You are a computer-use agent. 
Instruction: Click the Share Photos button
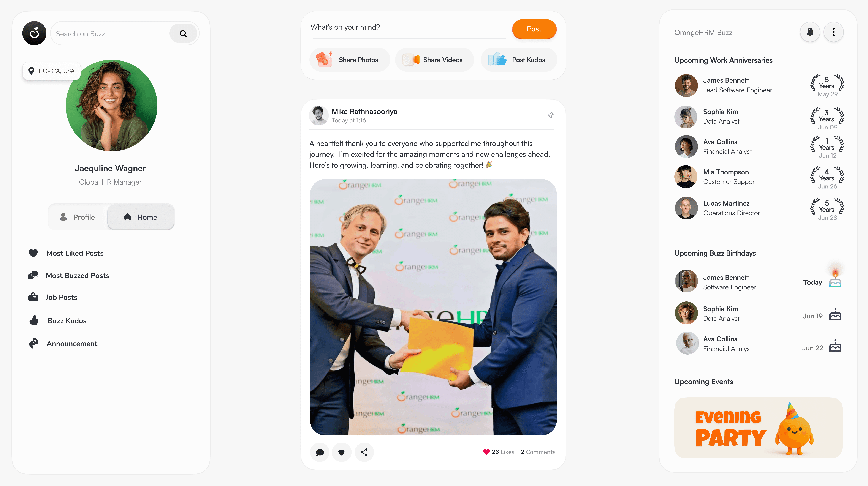(x=350, y=60)
